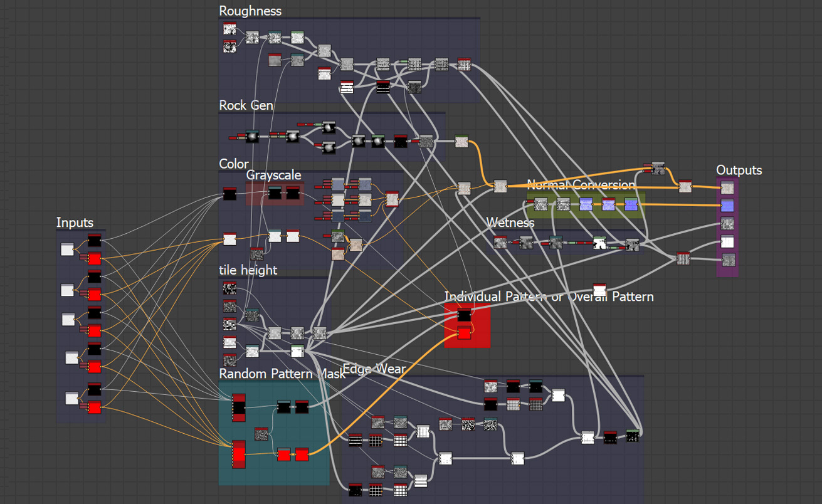Select the tall black multi-input node in Random Pattern Mask
822x504 pixels.
(x=238, y=408)
